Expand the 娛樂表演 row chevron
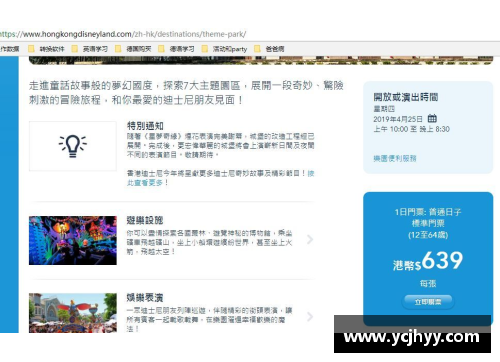 click(x=310, y=317)
